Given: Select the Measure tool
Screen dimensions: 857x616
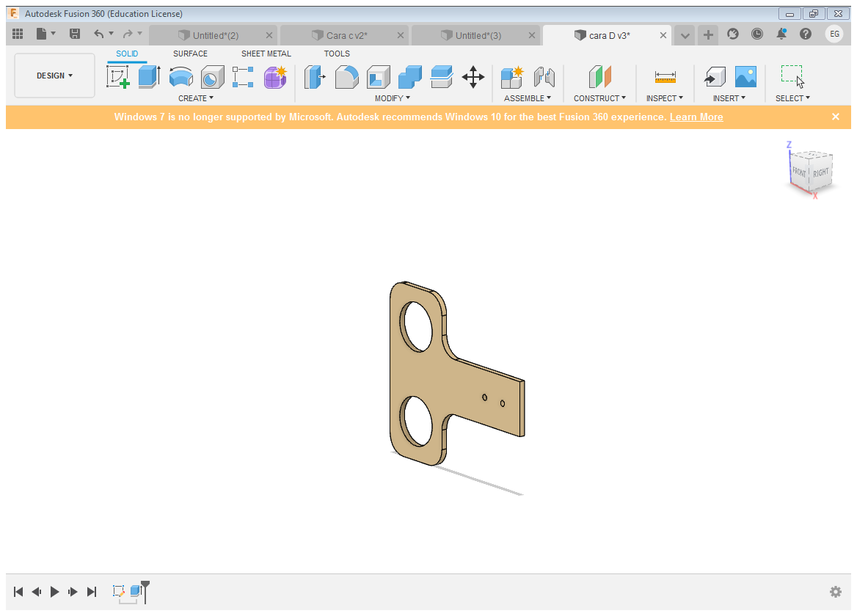Looking at the screenshot, I should [665, 77].
